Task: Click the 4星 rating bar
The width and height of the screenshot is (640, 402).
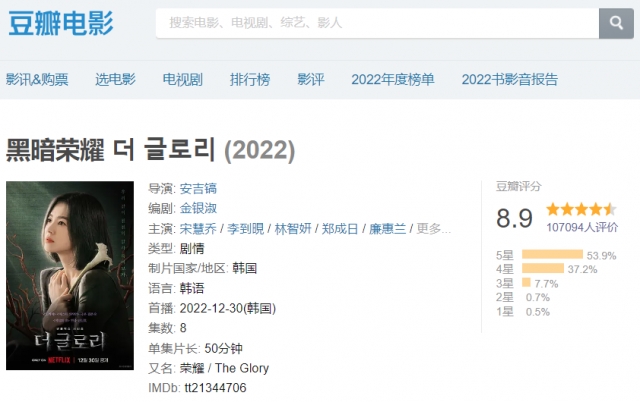Action: [543, 268]
